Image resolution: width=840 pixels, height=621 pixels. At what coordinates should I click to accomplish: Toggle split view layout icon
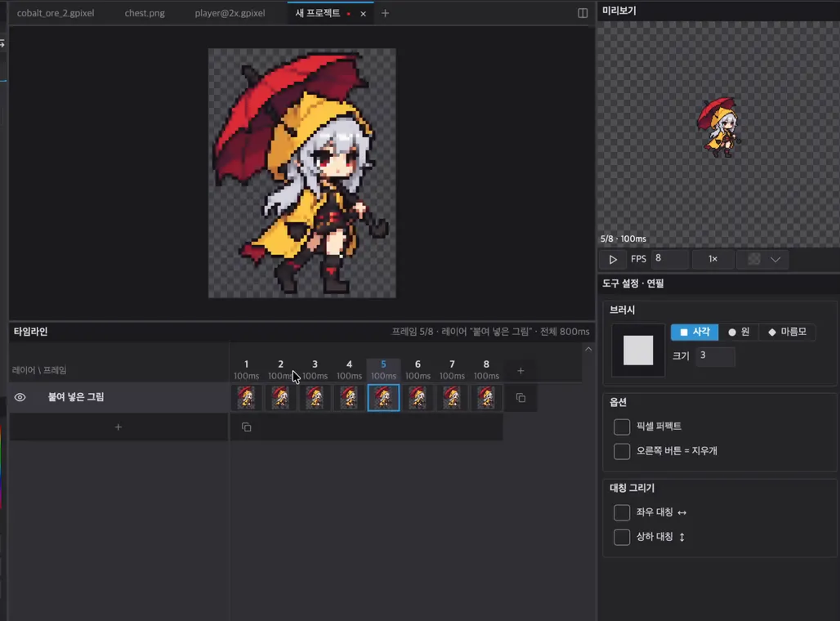(x=583, y=13)
